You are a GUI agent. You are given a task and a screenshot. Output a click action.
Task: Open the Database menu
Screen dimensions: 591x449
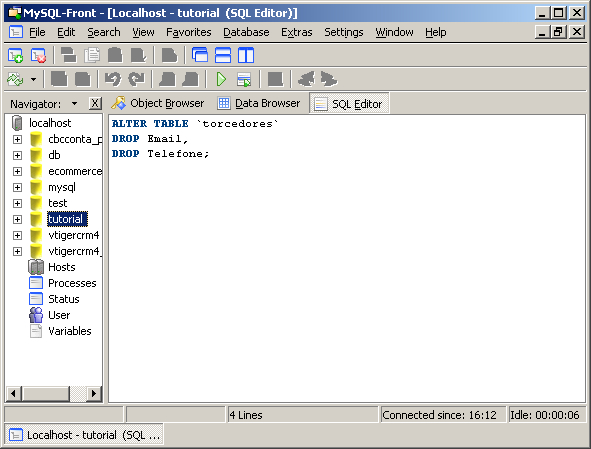pyautogui.click(x=246, y=32)
